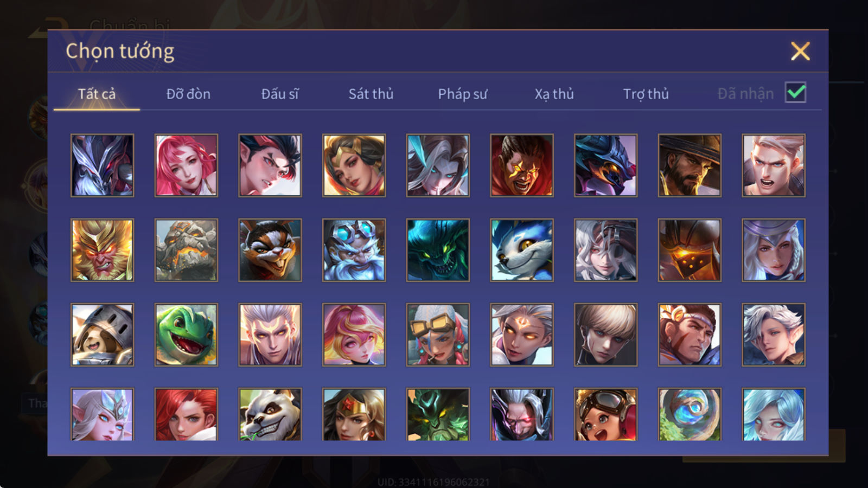Choose the aviator goggles girl hero
The image size is (868, 488).
[605, 414]
